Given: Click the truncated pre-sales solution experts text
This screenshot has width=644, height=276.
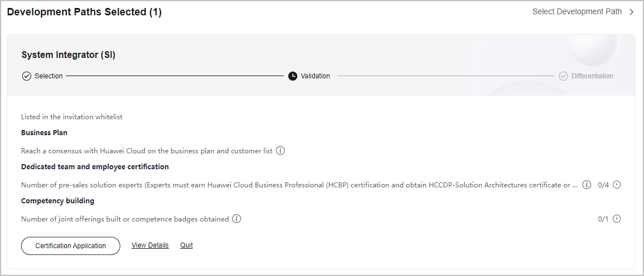Looking at the screenshot, I should click(x=300, y=185).
